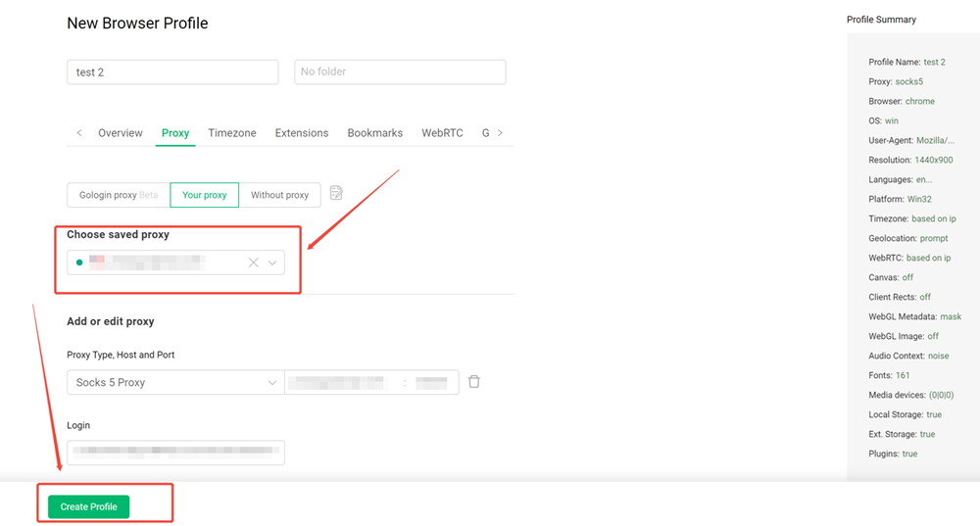Click the Login input field
This screenshot has width=980, height=526.
pyautogui.click(x=175, y=453)
